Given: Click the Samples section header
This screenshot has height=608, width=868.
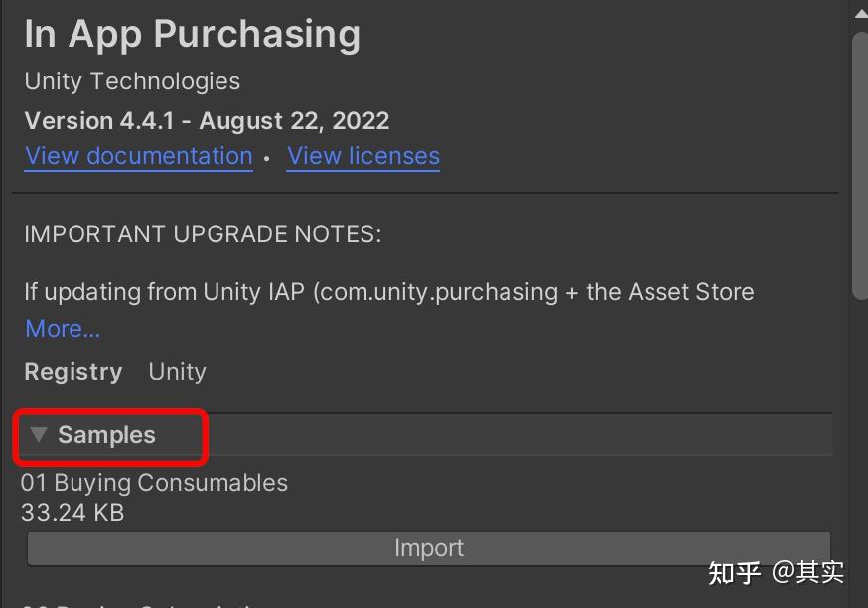Looking at the screenshot, I should point(107,435).
